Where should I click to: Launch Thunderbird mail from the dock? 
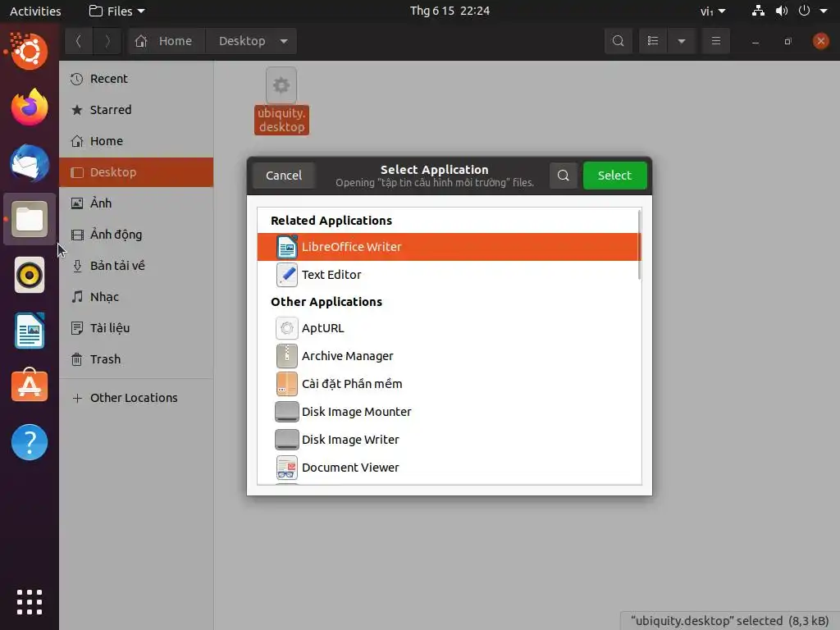pos(30,163)
